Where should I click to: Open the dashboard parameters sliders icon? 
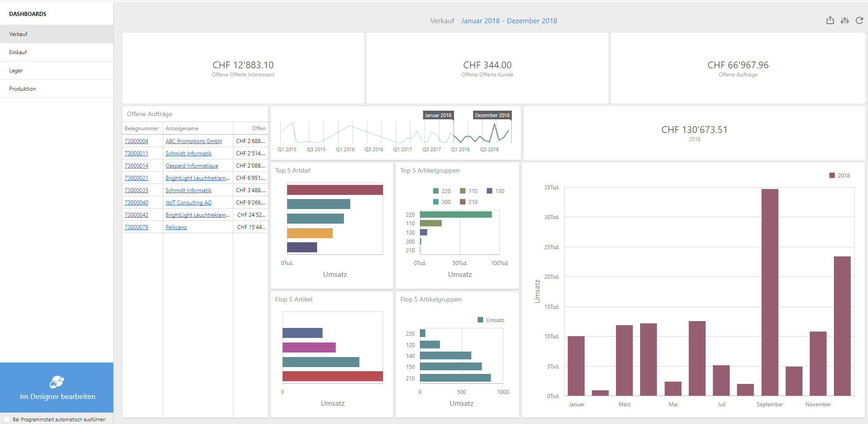pos(845,20)
